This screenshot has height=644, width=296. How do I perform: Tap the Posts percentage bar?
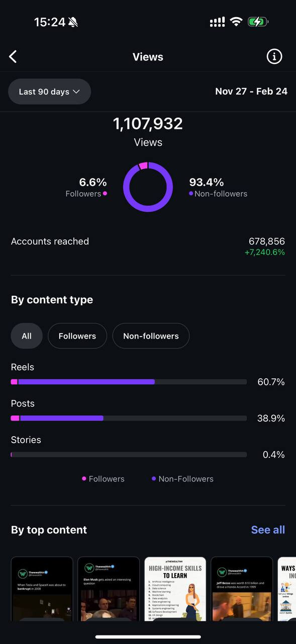pos(129,418)
